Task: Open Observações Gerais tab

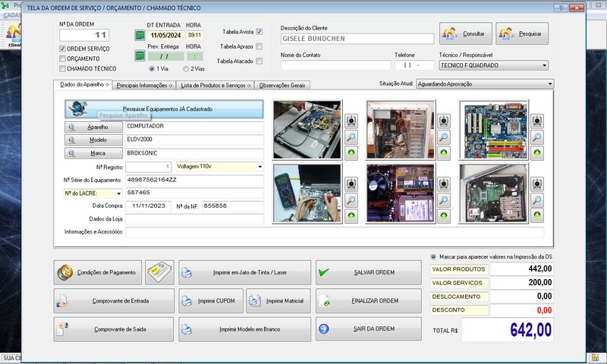Action: click(282, 85)
